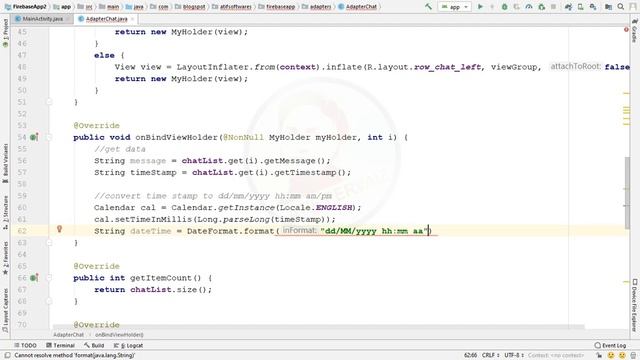
Task: Open the Event Log
Action: tap(610, 345)
